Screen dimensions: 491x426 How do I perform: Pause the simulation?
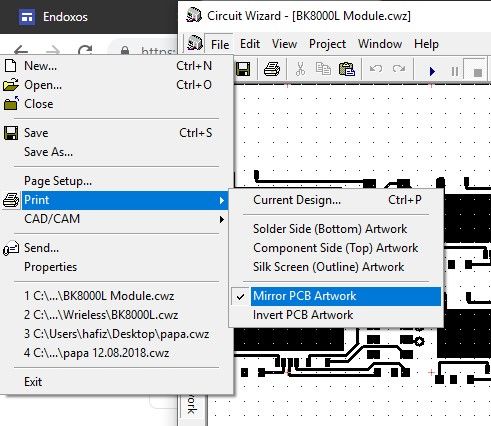click(x=455, y=71)
